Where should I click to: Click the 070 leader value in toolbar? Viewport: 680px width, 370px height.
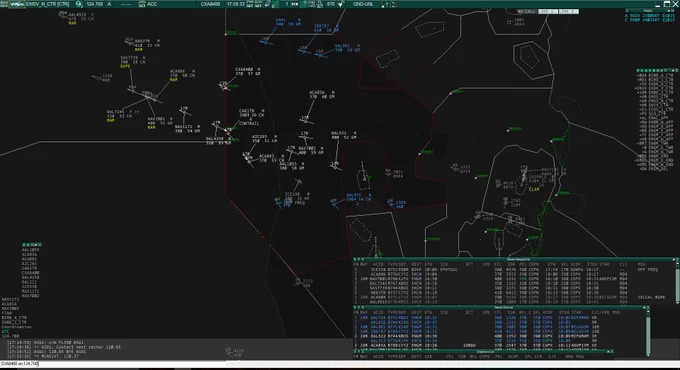(x=331, y=4)
